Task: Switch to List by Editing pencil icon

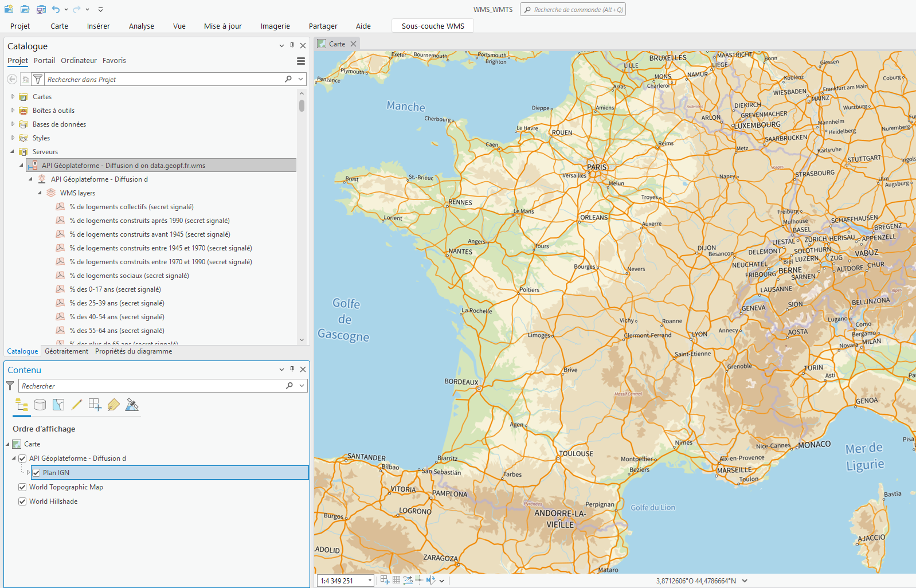Action: 76,405
